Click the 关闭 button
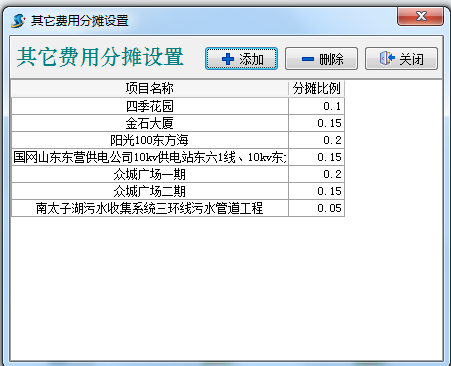This screenshot has height=366, width=451. click(x=401, y=59)
